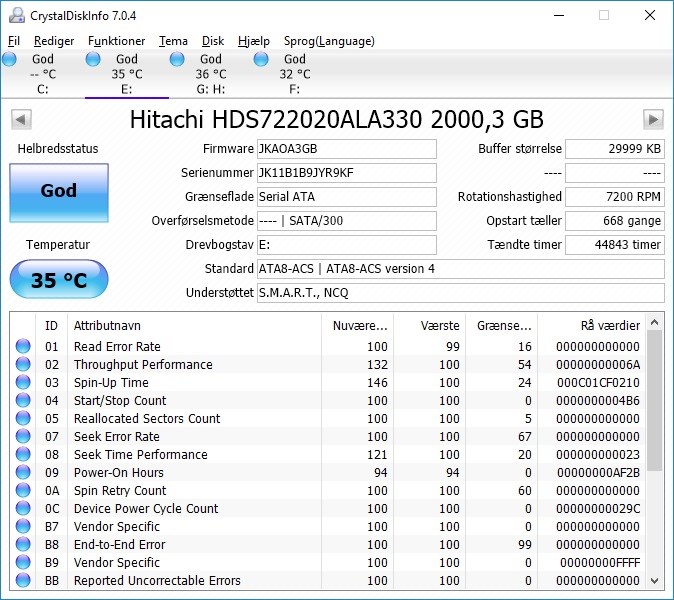Switch to the E: disk tab
This screenshot has height=600, width=674.
[x=126, y=74]
